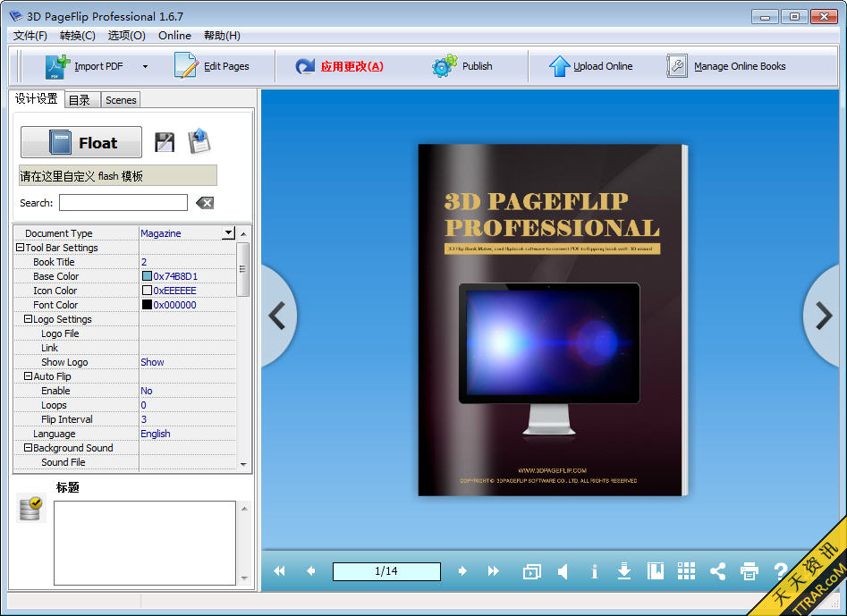Jump to the first page

(279, 571)
